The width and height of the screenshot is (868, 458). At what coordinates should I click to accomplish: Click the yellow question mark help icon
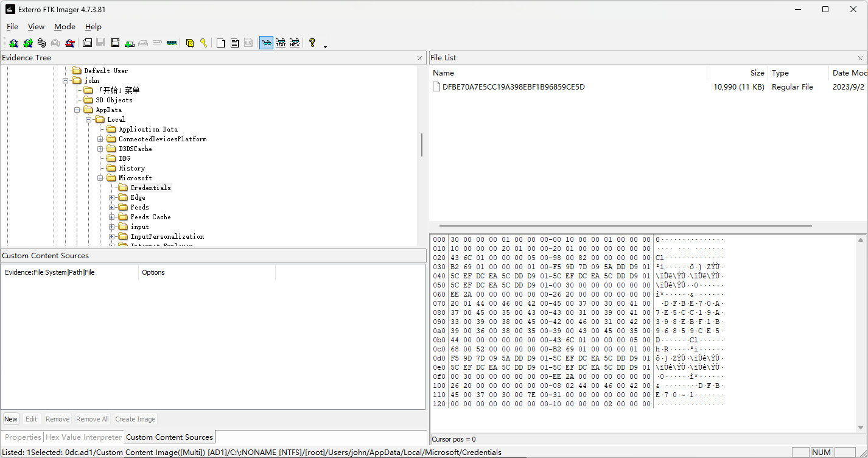pyautogui.click(x=312, y=43)
